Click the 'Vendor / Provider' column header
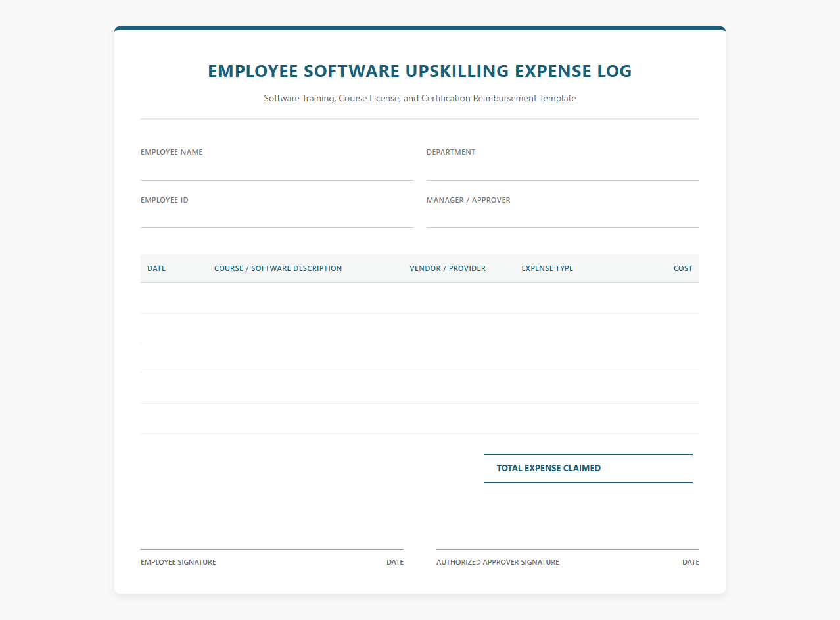The image size is (840, 620). (448, 268)
